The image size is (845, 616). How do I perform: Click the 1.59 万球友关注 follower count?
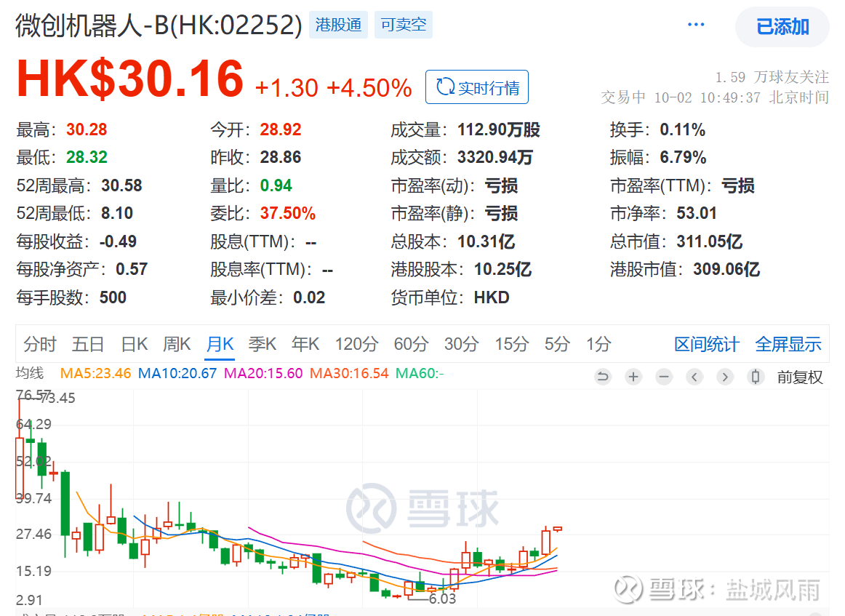point(772,77)
